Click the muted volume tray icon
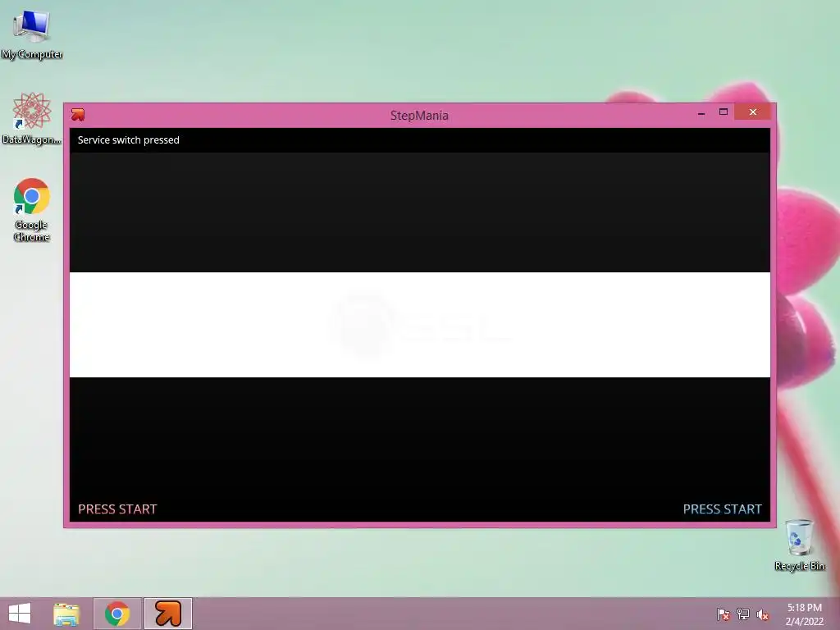The height and width of the screenshot is (630, 840). pos(763,614)
